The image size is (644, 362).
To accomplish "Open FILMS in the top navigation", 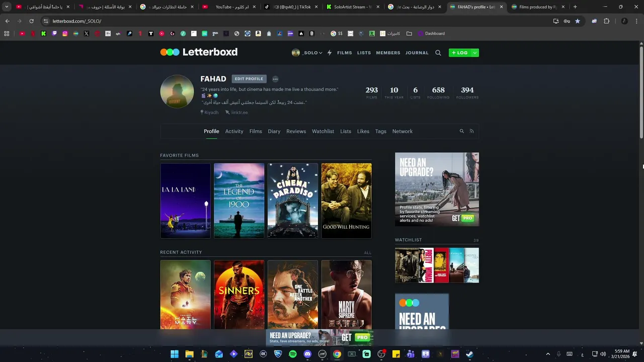I will click(345, 53).
